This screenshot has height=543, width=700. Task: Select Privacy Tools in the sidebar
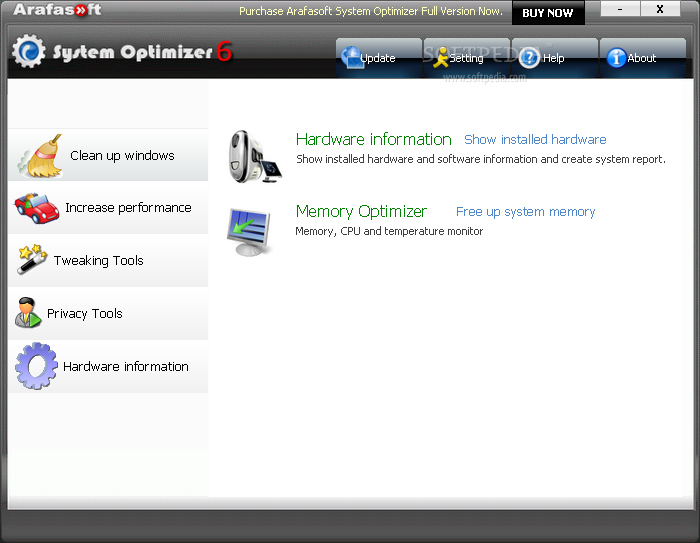[x=108, y=313]
